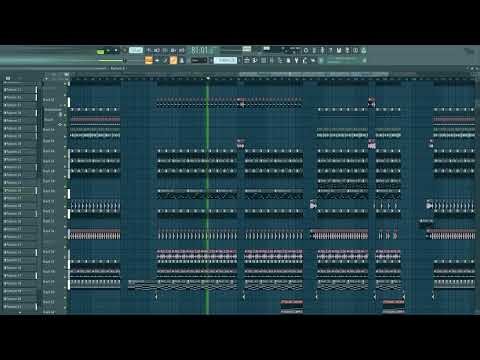480x360 pixels.
Task: Toggle the green Pat/Song mode button
Action: click(100, 51)
